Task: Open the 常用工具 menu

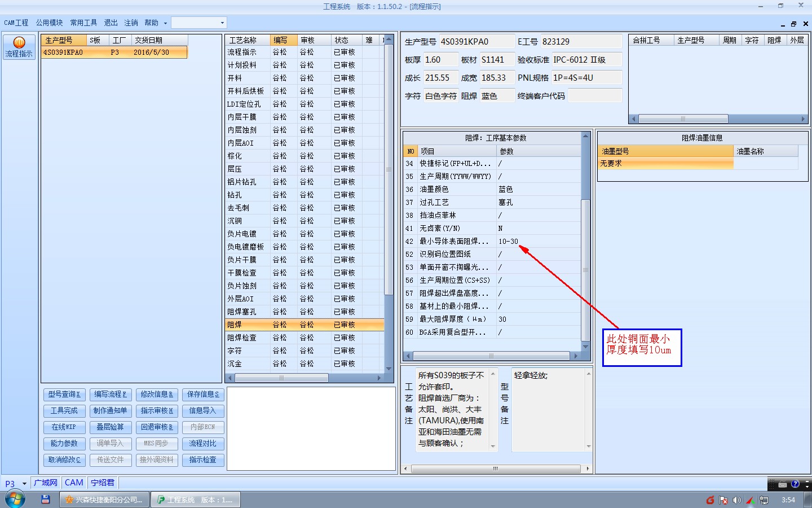Action: pos(83,23)
